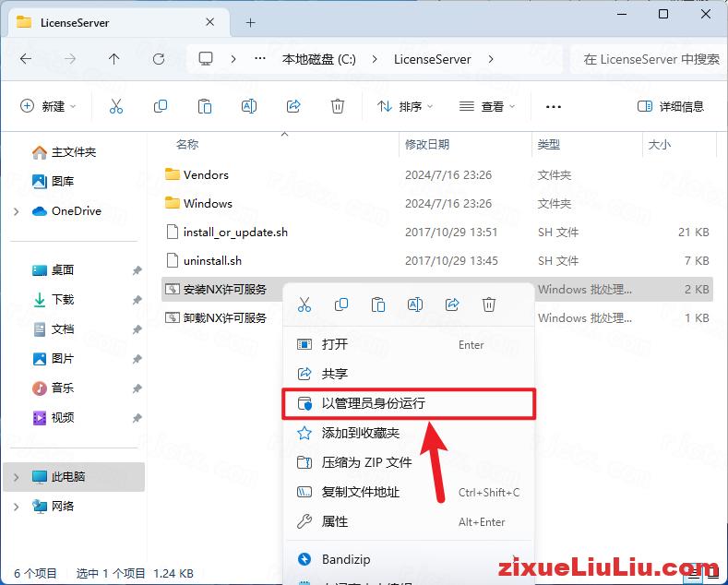Click the context menu Paste icon
The image size is (728, 585).
pos(378,304)
